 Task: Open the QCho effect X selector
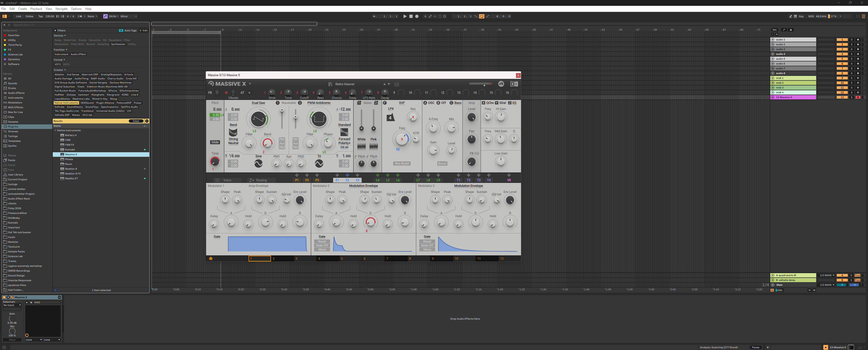click(x=490, y=103)
